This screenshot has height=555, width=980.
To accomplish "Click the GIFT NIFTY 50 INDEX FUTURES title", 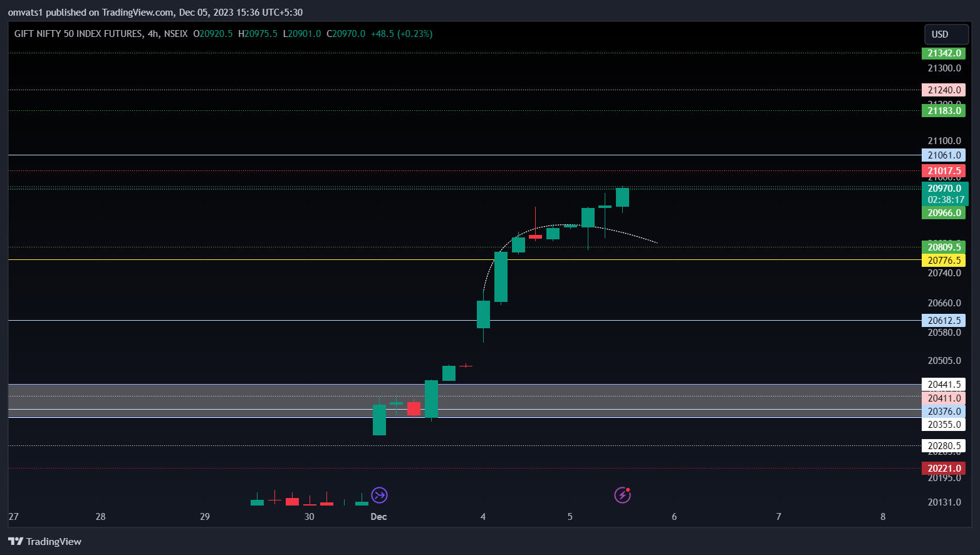I will pyautogui.click(x=78, y=34).
